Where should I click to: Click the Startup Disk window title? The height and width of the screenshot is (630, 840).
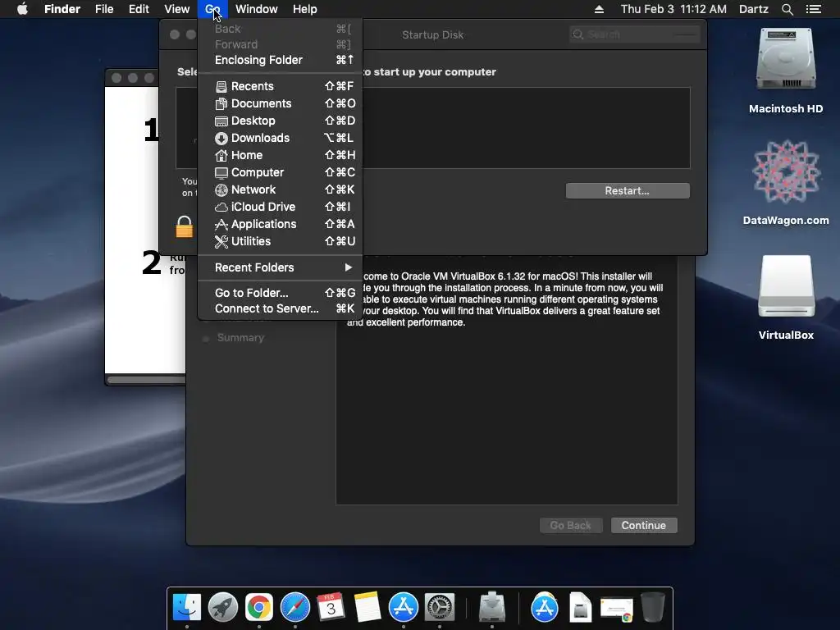point(433,34)
